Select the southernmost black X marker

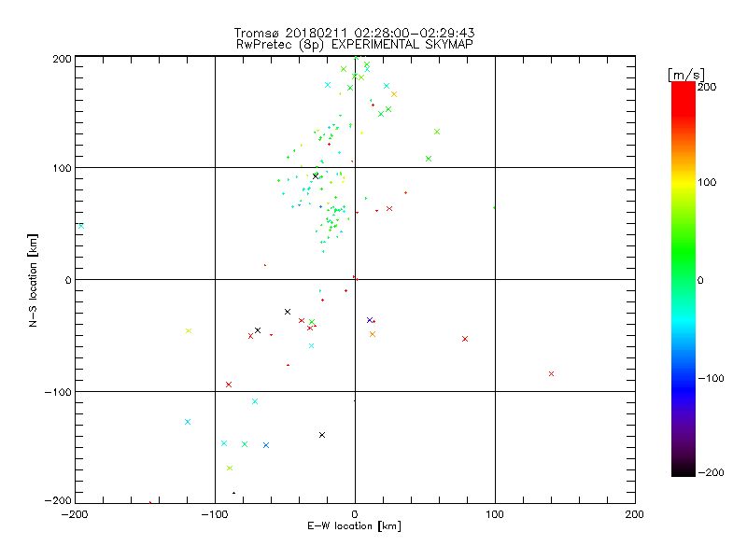[322, 435]
